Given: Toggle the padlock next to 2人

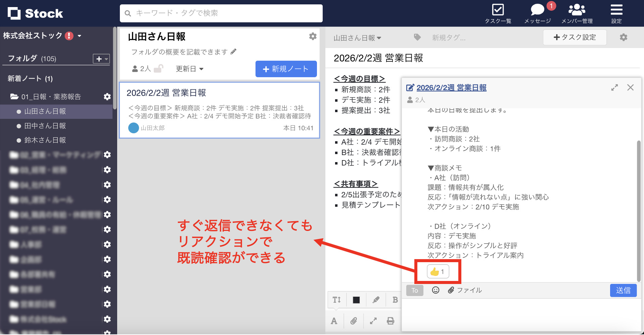Looking at the screenshot, I should coord(159,68).
